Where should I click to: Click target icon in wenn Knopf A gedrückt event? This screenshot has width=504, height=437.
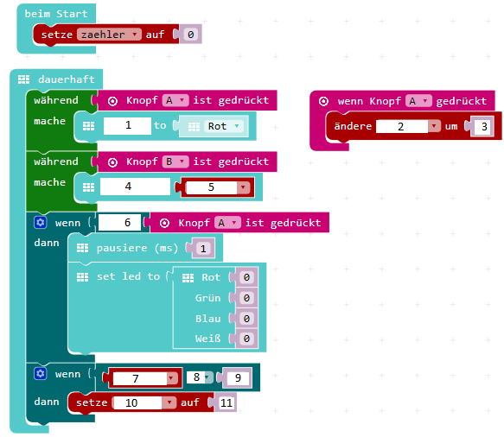[323, 101]
